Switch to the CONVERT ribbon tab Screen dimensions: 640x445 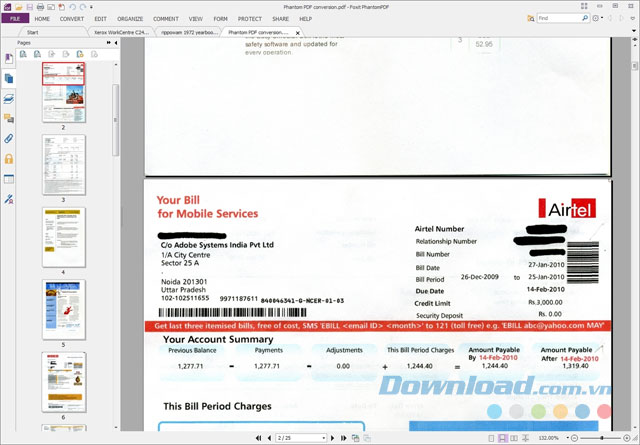72,19
